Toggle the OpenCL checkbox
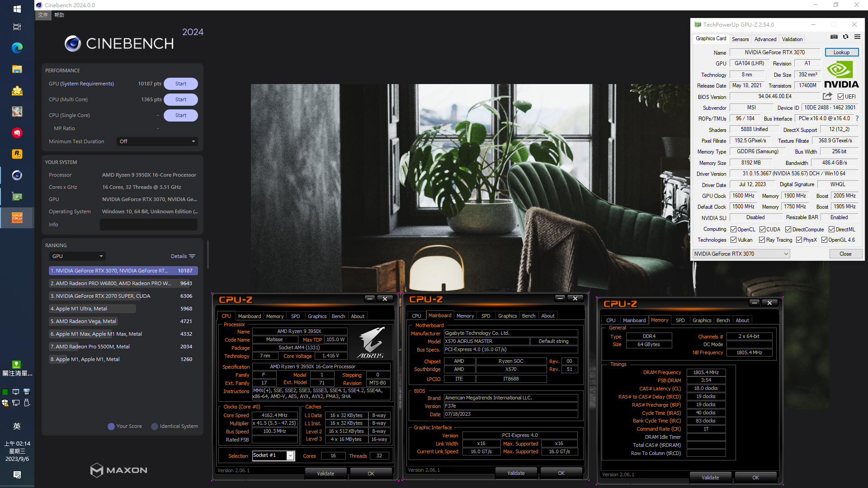The height and width of the screenshot is (488, 868). [733, 230]
